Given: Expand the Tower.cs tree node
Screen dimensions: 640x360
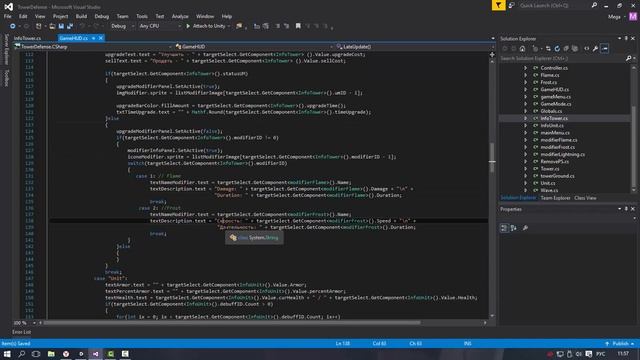Looking at the screenshot, I should click(525, 169).
